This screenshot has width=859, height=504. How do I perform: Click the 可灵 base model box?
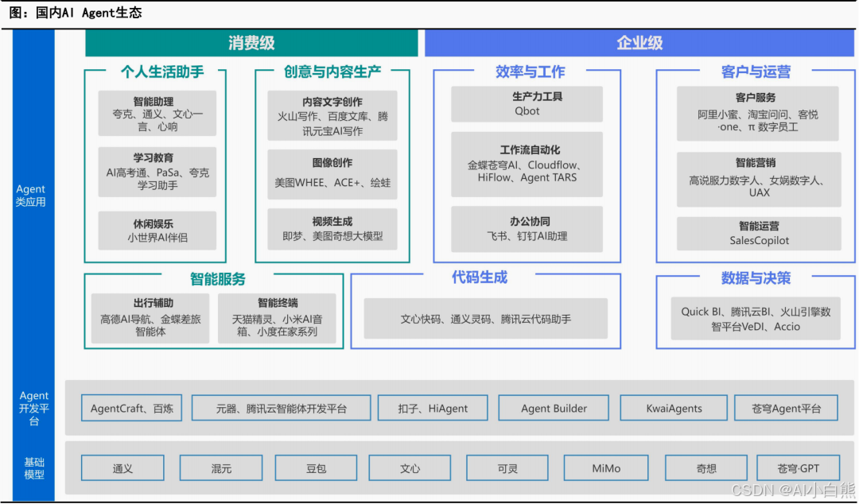(x=507, y=468)
